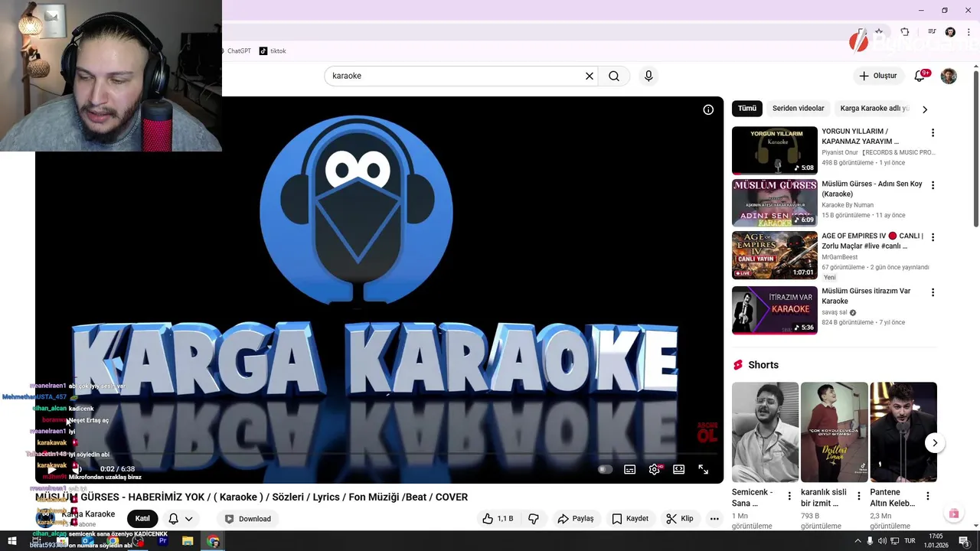Select Seriden videolar filter chip
The width and height of the screenshot is (980, 551).
799,109
